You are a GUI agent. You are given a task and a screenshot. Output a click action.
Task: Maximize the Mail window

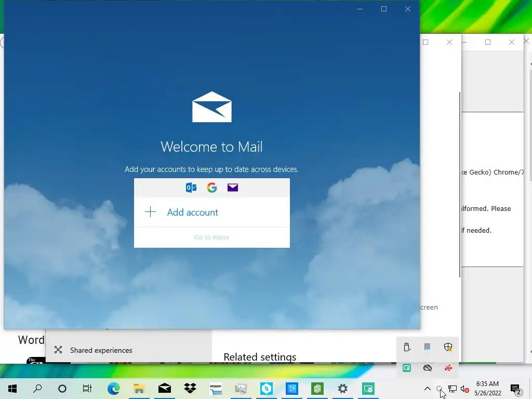click(384, 9)
